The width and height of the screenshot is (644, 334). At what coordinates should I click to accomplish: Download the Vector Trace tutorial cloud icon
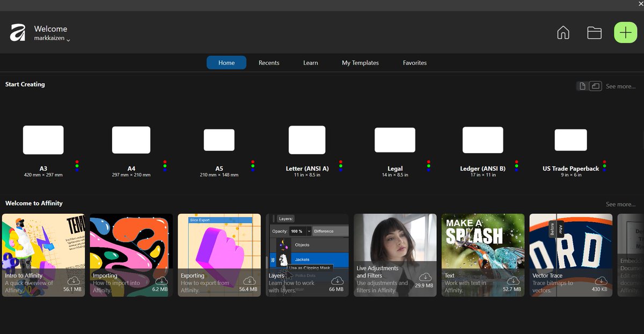[602, 281]
